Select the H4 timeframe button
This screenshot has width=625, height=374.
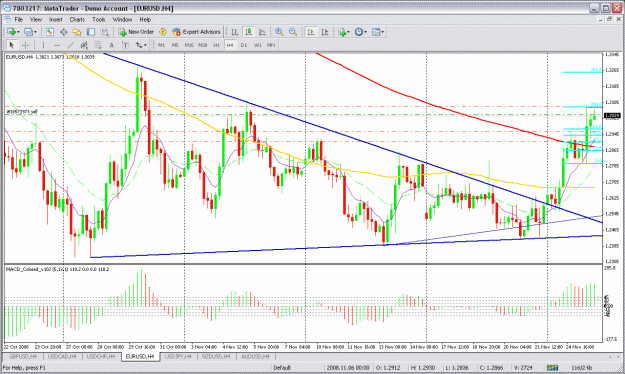pyautogui.click(x=230, y=45)
